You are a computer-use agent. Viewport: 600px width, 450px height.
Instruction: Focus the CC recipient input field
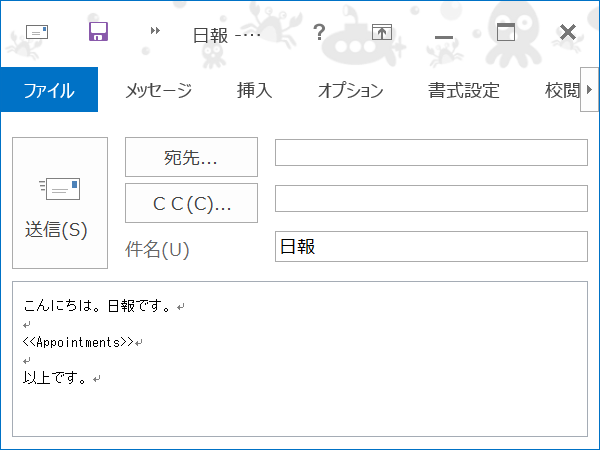pos(431,199)
